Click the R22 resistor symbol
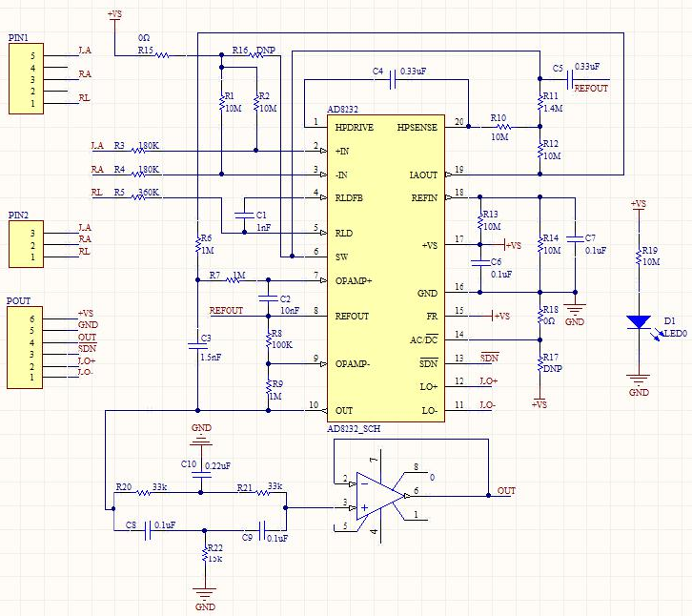 (x=204, y=554)
